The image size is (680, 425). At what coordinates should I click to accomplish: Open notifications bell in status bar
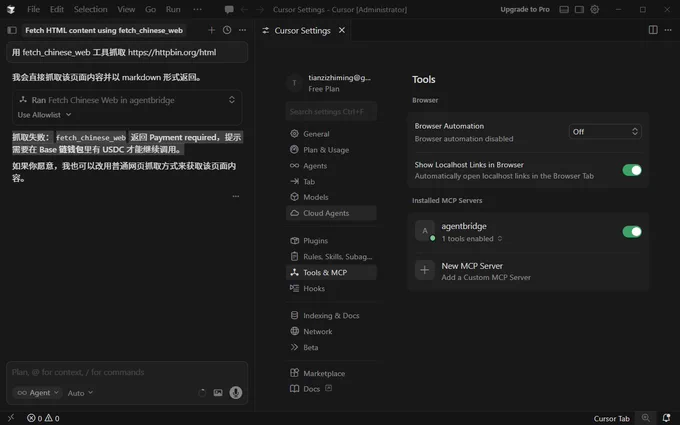[666, 418]
